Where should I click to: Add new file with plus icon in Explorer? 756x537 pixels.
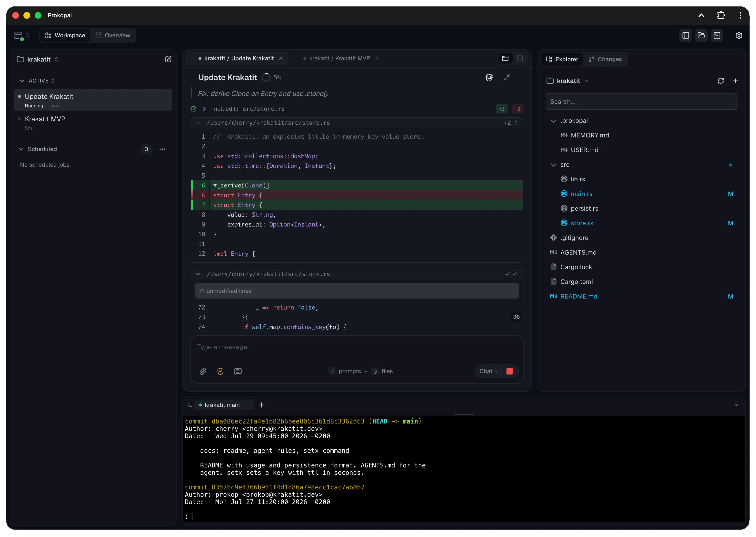click(x=736, y=81)
